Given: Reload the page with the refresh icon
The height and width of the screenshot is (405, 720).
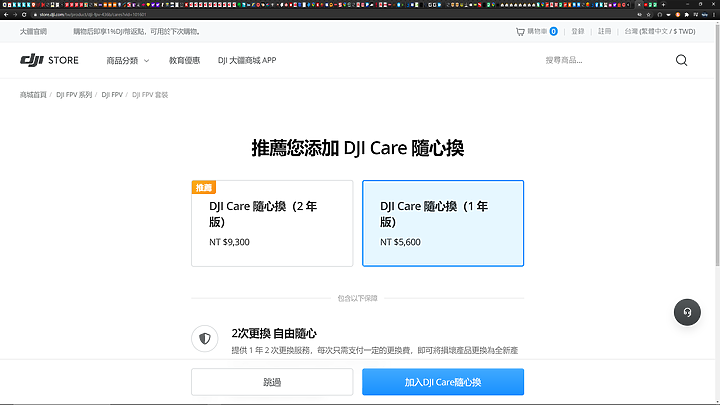Looking at the screenshot, I should (x=24, y=15).
